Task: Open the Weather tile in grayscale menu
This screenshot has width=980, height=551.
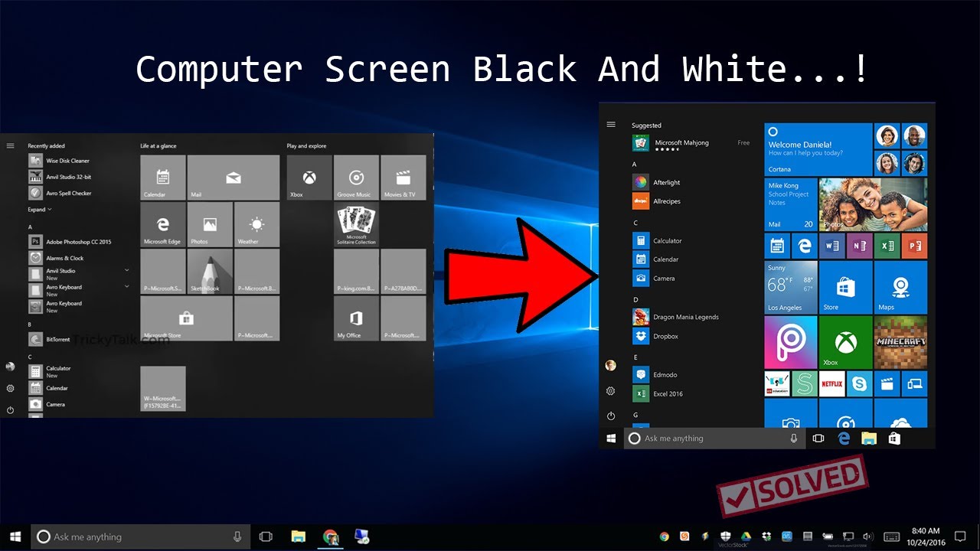Action: point(256,224)
